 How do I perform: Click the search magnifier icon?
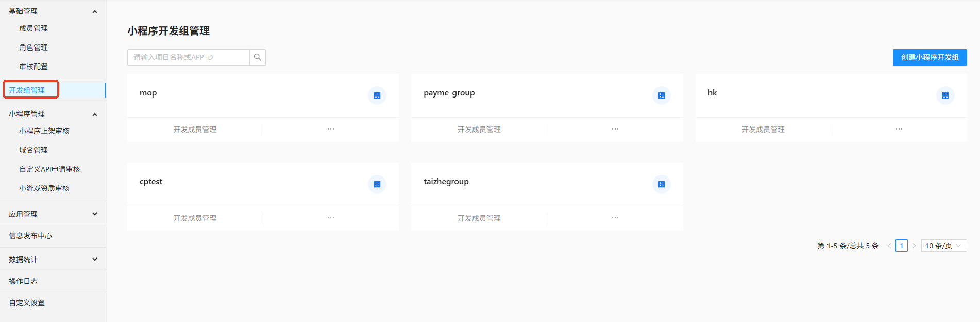(x=258, y=57)
